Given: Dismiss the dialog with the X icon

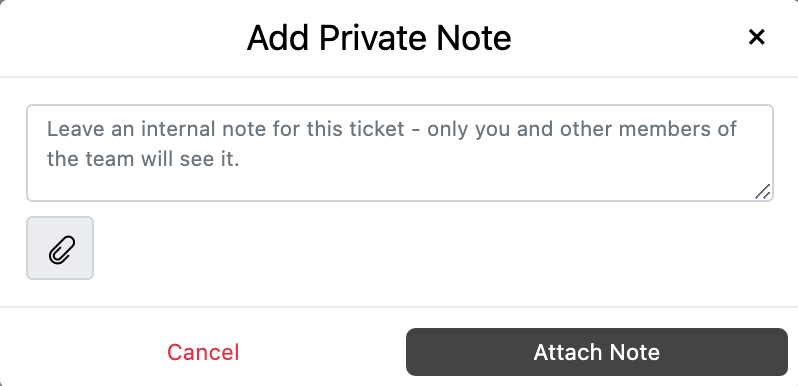Looking at the screenshot, I should [x=756, y=37].
